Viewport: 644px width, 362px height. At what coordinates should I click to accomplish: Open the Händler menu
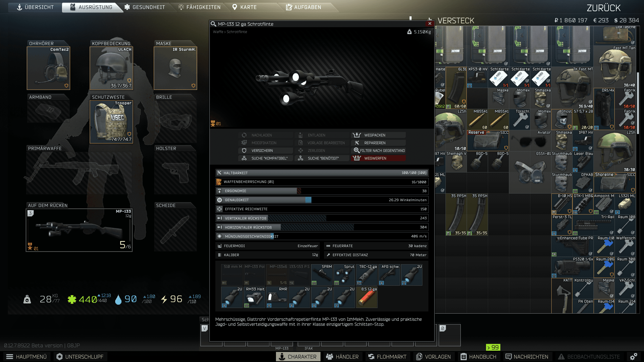342,356
